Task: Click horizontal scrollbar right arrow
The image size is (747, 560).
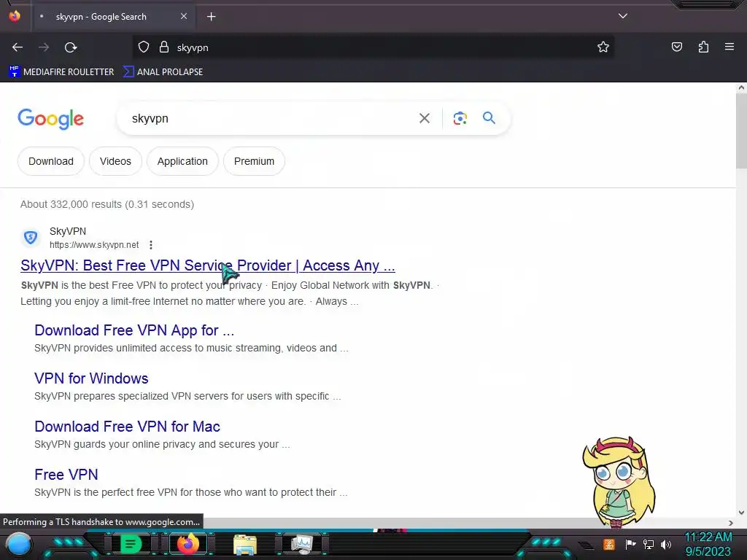Action: point(731,523)
